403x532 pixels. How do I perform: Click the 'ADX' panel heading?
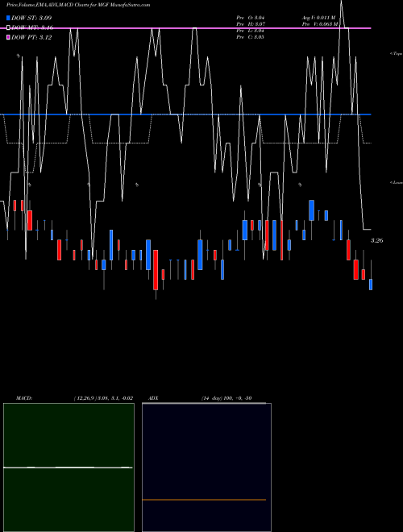click(153, 398)
